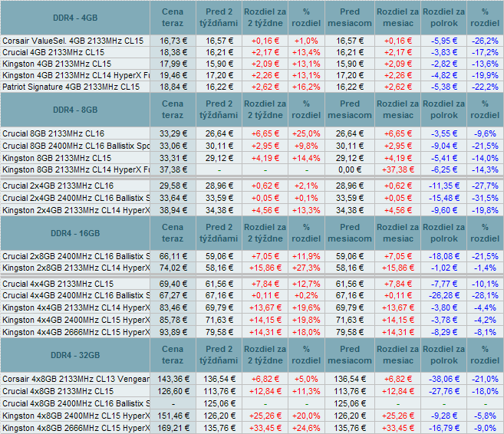Click the 67,27 € current price cell
Viewport: 504px width, 434px height.
click(x=173, y=295)
